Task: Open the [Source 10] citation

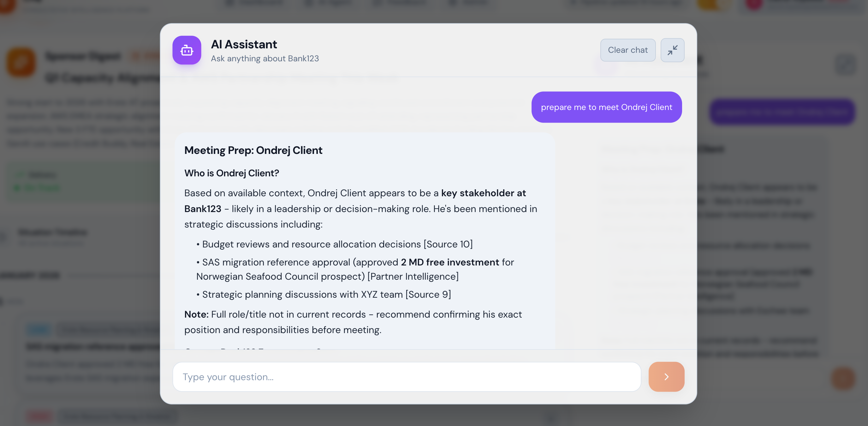Action: point(448,244)
